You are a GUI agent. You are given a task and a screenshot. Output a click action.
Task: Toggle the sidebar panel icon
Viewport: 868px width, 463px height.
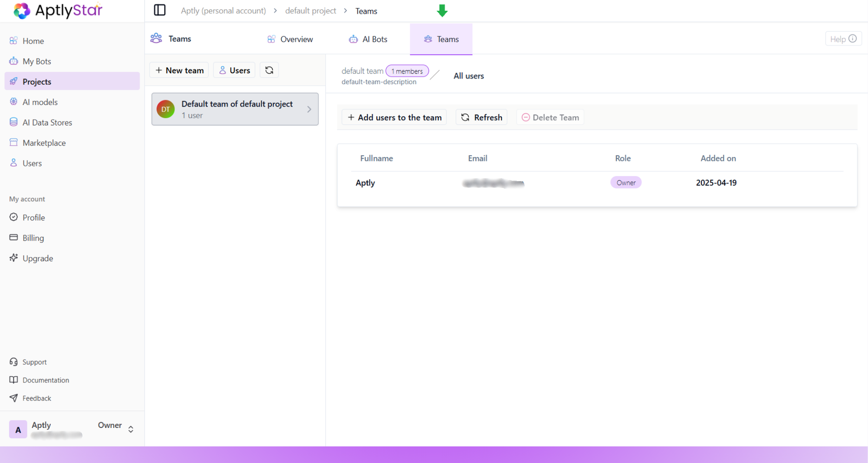point(160,10)
